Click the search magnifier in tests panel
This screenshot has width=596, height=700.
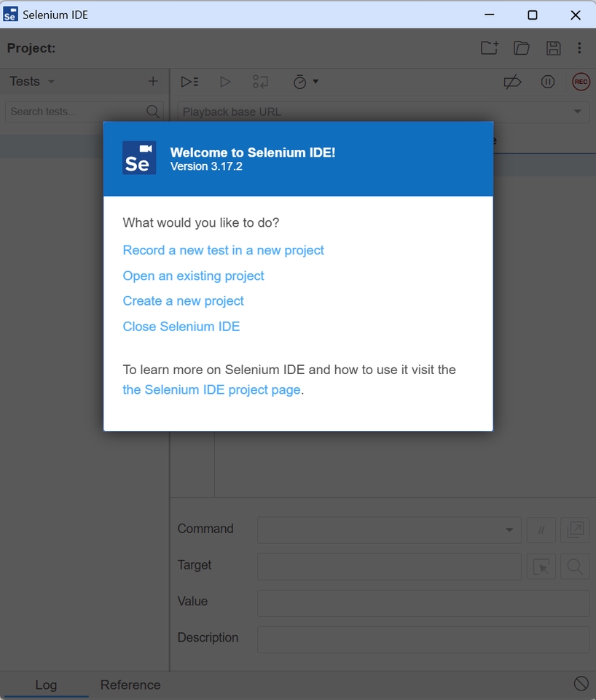[x=152, y=111]
